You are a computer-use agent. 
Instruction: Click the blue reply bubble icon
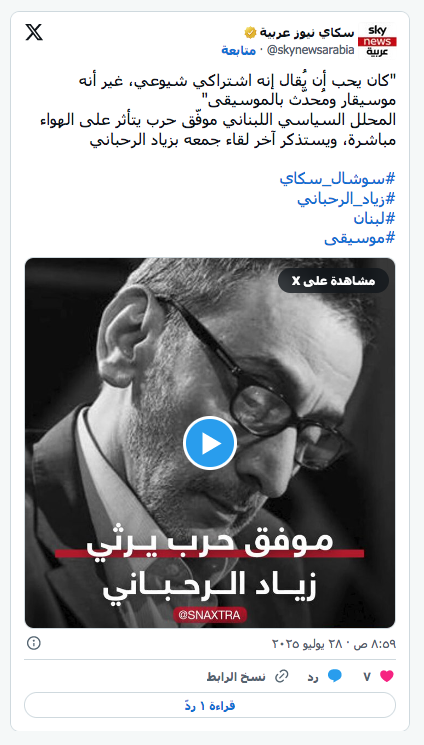pyautogui.click(x=335, y=677)
